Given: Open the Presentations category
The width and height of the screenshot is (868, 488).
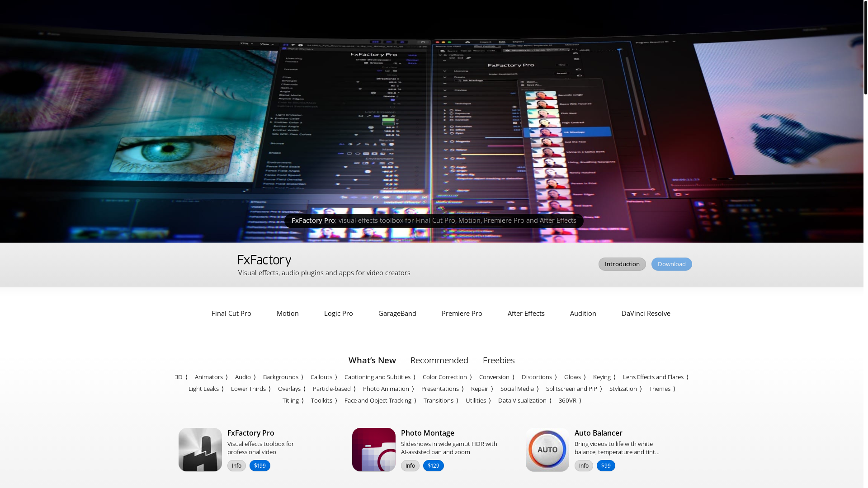Looking at the screenshot, I should [443, 389].
